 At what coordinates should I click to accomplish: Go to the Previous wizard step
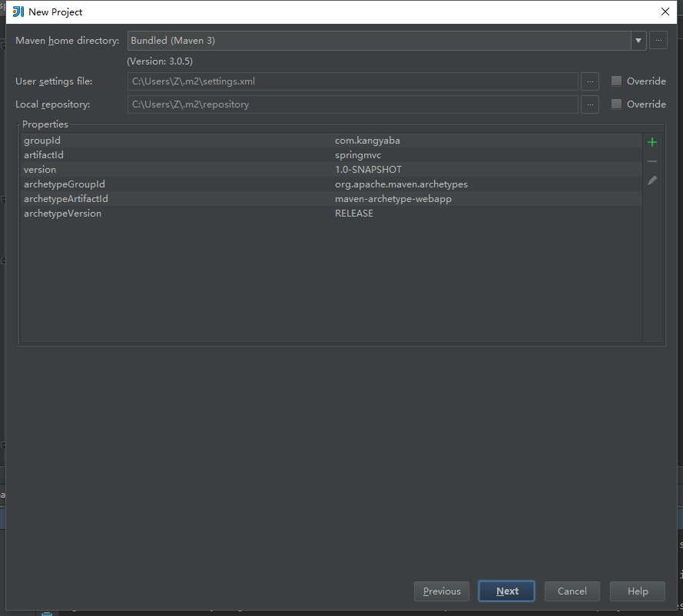[442, 591]
